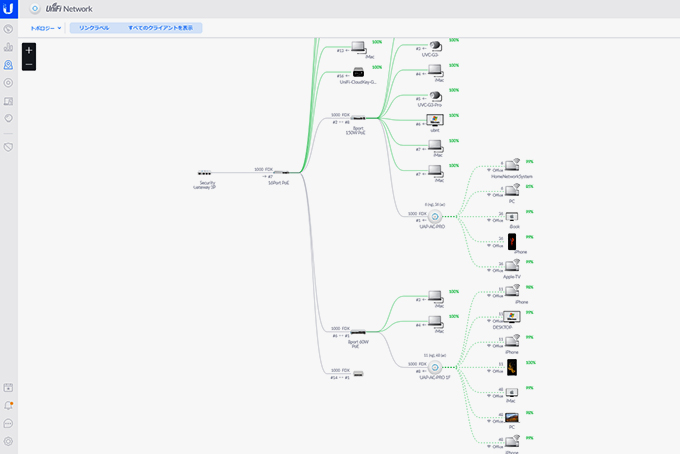Open the Devices page from the sidebar
Image resolution: width=680 pixels, height=454 pixels.
[x=8, y=82]
